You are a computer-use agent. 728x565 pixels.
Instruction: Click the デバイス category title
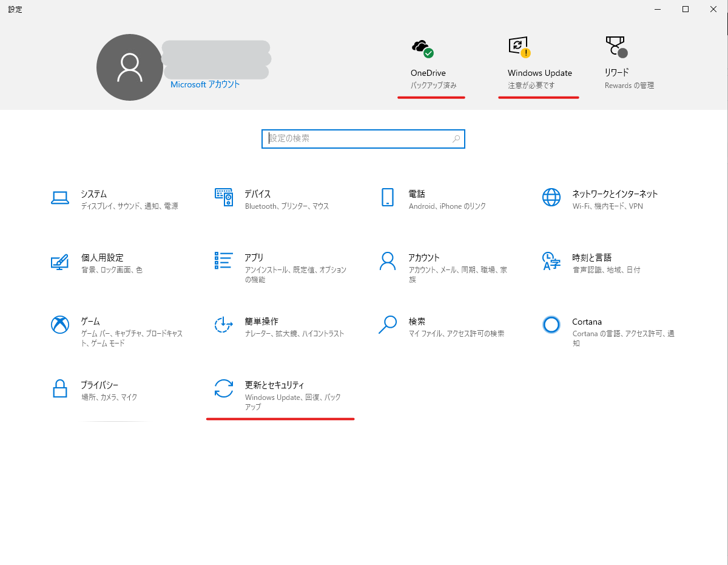258,194
